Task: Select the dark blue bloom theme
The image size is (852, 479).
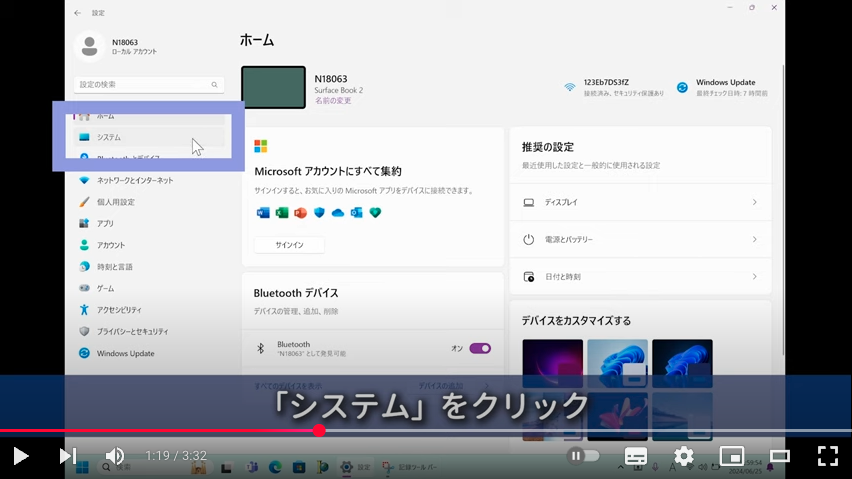Action: coord(682,364)
